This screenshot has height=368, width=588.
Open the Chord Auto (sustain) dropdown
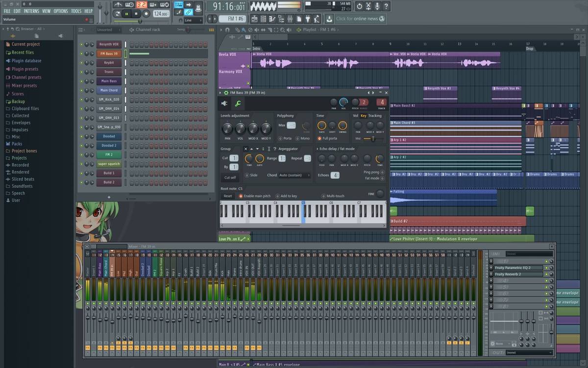tap(295, 175)
